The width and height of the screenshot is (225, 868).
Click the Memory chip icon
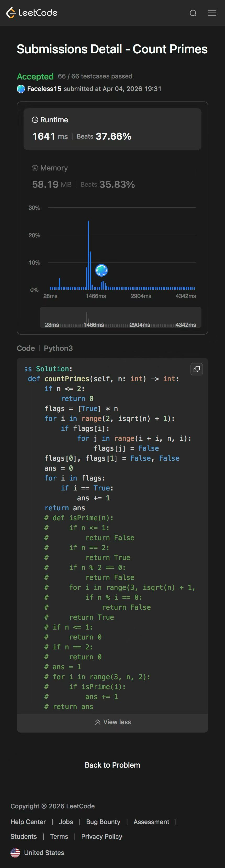click(x=35, y=168)
